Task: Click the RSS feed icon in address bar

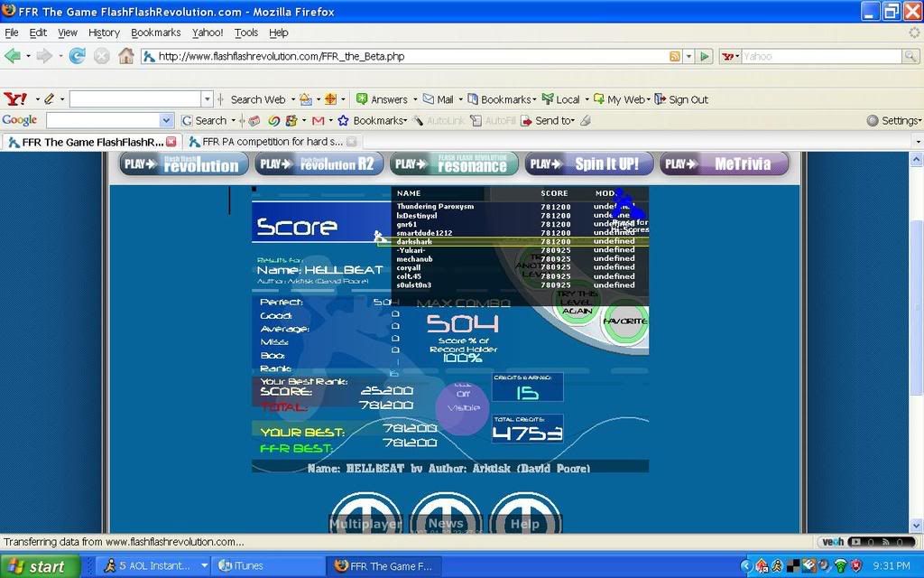Action: [x=674, y=56]
